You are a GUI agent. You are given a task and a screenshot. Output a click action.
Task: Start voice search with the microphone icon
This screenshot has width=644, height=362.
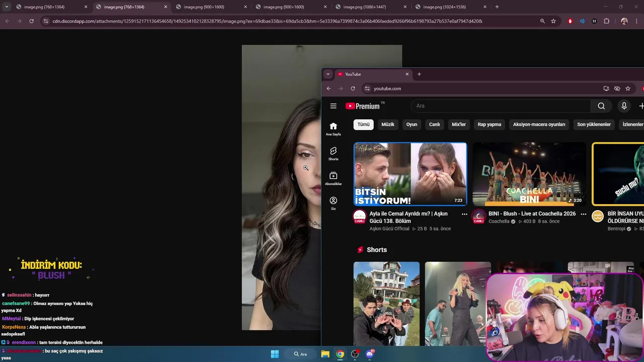(x=624, y=106)
